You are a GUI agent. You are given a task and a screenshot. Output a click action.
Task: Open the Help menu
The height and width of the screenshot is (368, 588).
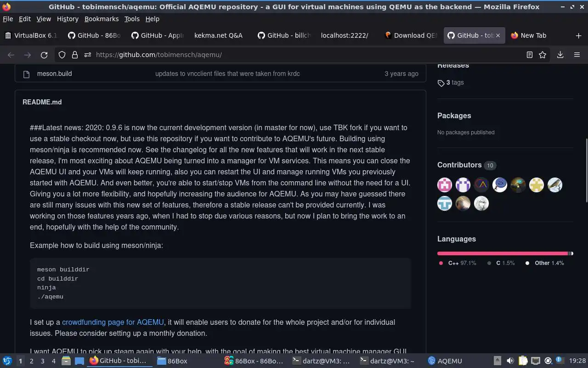pyautogui.click(x=153, y=19)
